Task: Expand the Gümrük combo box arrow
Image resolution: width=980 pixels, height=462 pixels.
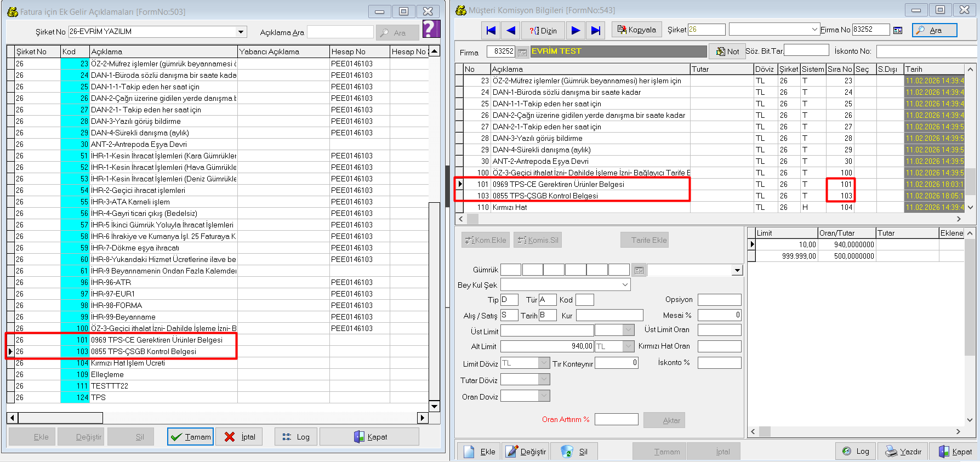Action: [x=737, y=270]
